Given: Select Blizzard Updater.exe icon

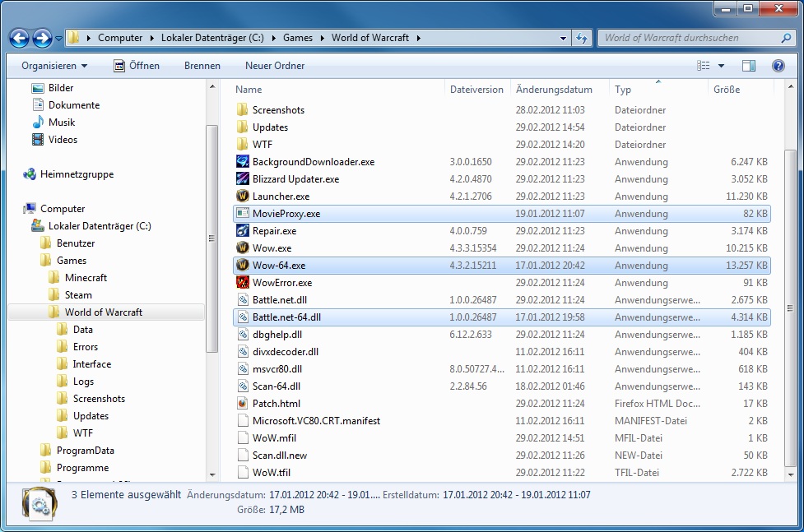Looking at the screenshot, I should tap(243, 179).
